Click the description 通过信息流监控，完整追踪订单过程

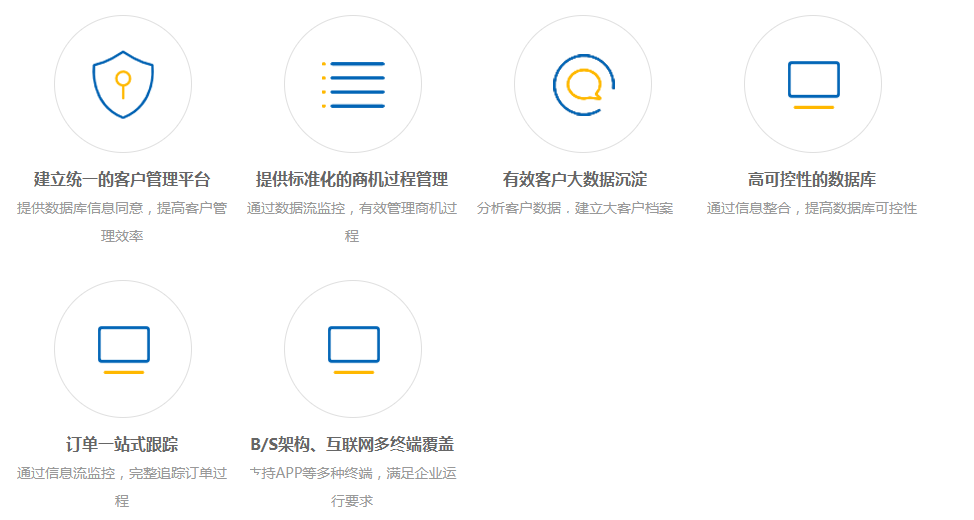(x=122, y=486)
